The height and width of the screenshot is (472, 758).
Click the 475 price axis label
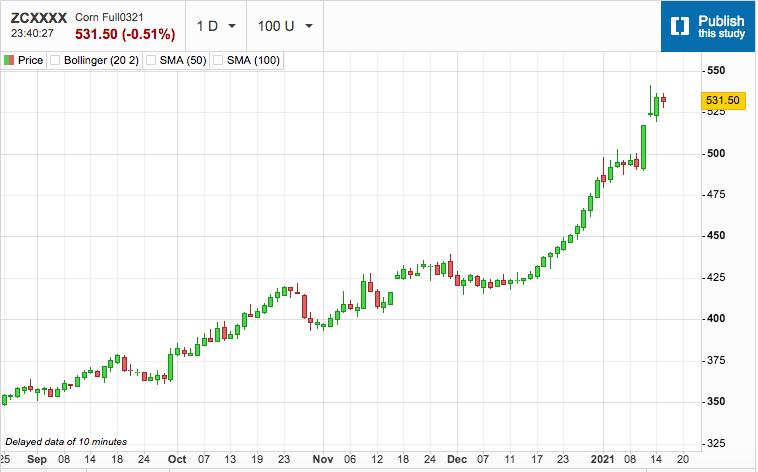tap(716, 194)
